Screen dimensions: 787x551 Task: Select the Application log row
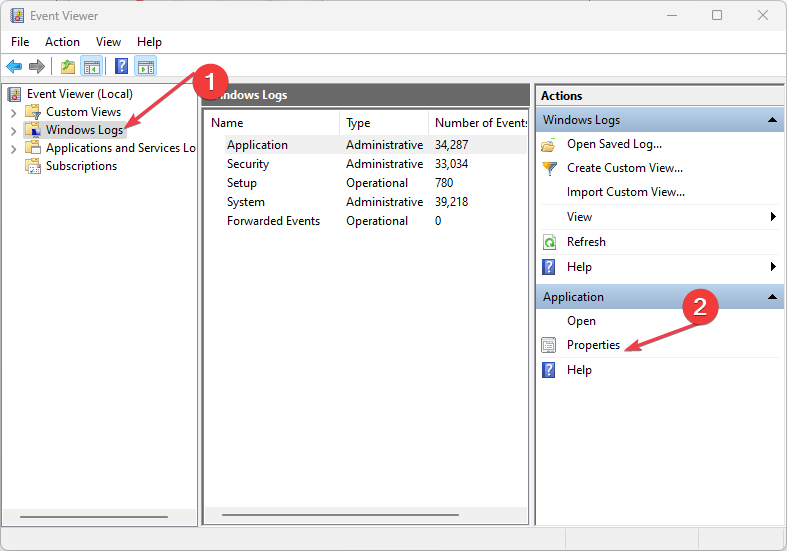pyautogui.click(x=365, y=145)
